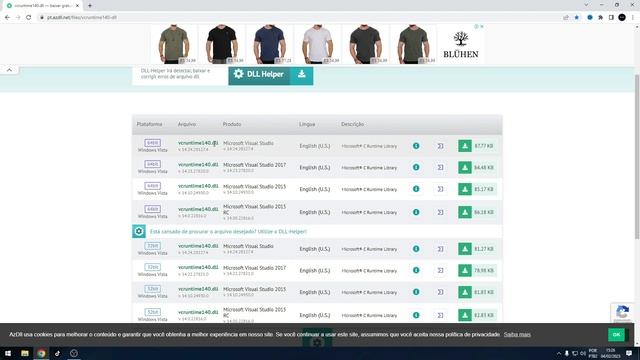Click the black t-shirt ad thumbnail
The image size is (640, 360).
[x=222, y=44]
